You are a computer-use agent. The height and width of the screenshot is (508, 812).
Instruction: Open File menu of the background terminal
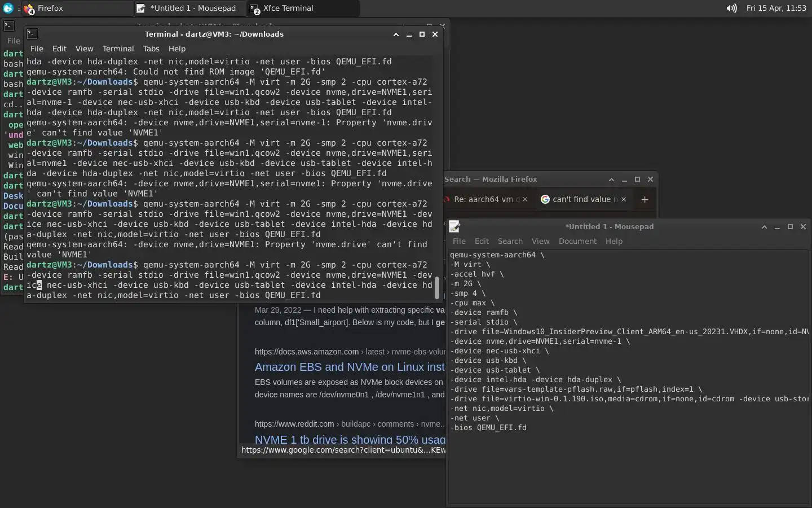(14, 41)
